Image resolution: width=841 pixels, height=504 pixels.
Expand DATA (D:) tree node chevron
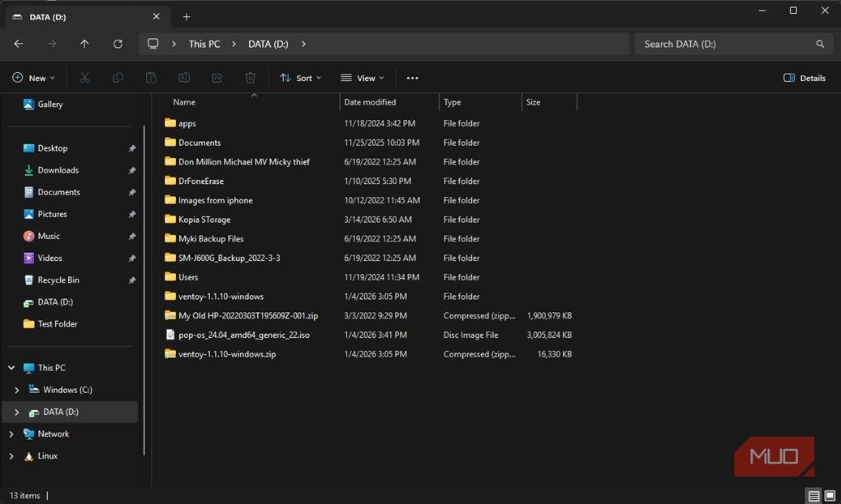[17, 412]
